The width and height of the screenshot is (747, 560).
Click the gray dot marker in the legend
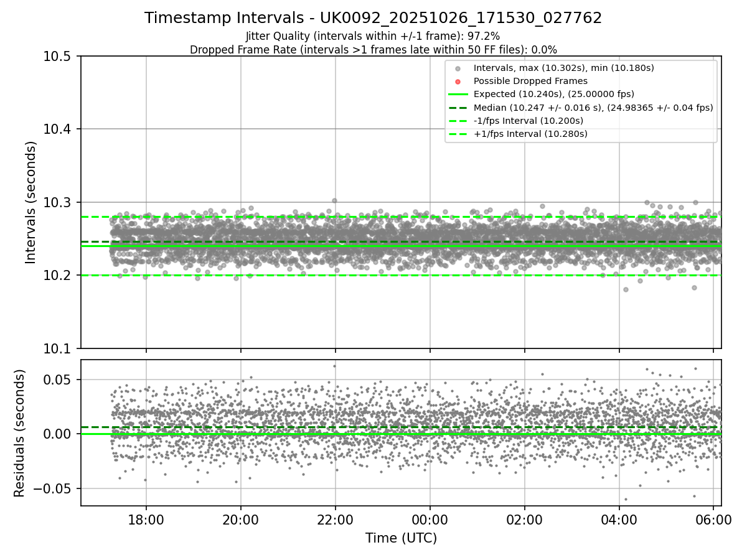coord(458,68)
